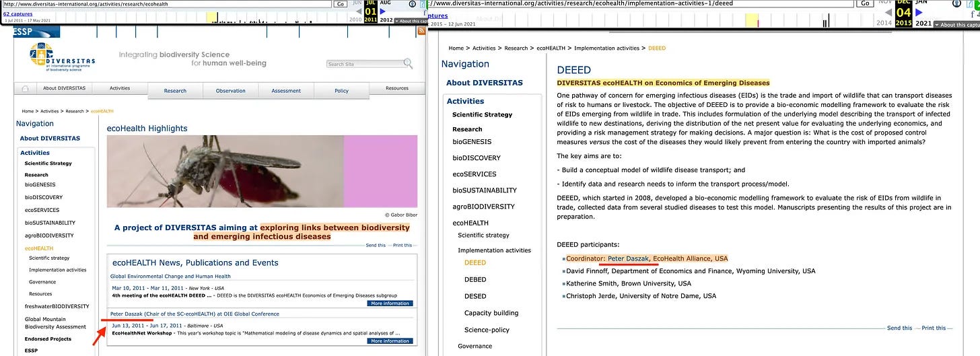Open the EcoHealthNet Workshop event title
980x356 pixels.
[x=141, y=333]
